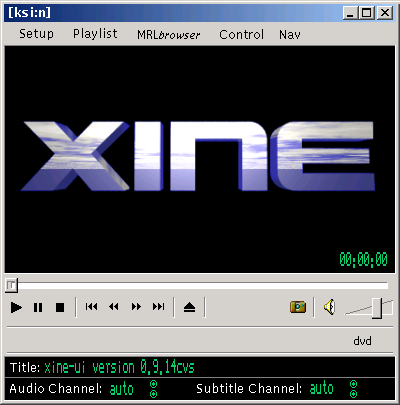Open the Playlist menu
The width and height of the screenshot is (400, 405).
(x=95, y=34)
